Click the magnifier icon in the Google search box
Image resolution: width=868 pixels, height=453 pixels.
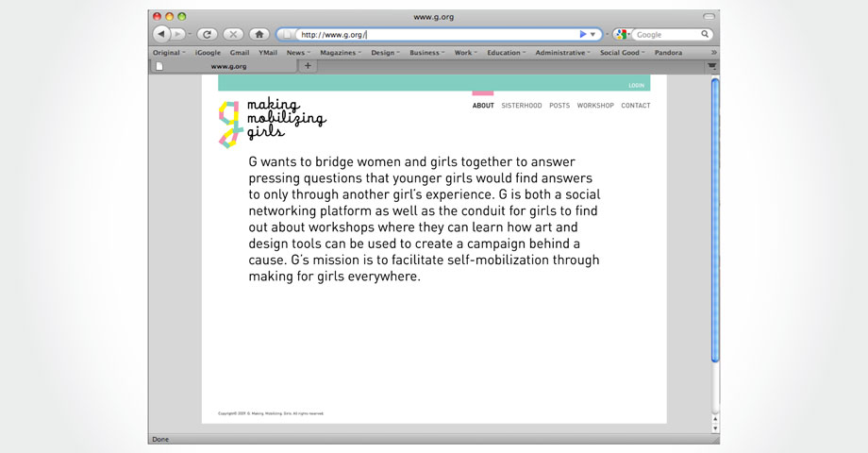pos(705,34)
